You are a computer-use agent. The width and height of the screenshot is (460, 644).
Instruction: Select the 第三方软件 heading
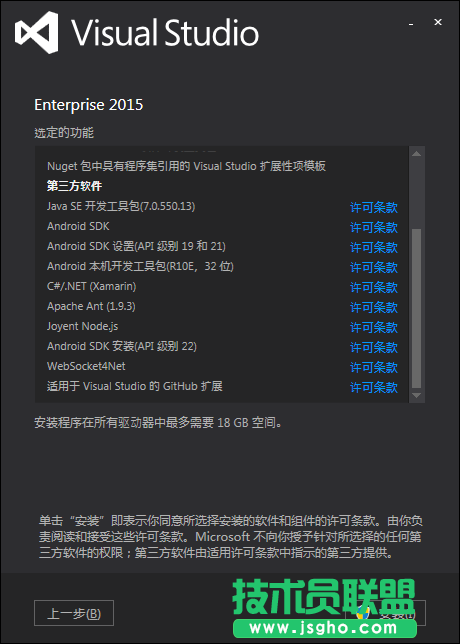[x=74, y=186]
